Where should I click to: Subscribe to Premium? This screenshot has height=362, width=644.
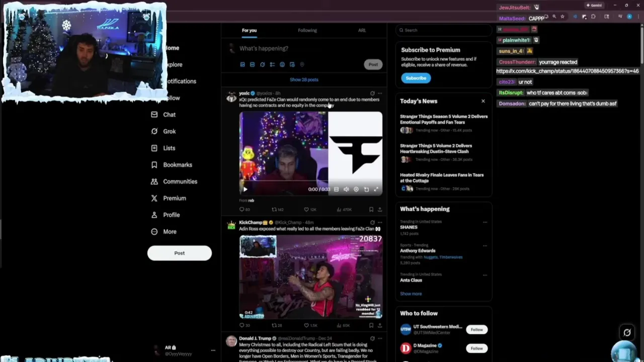(416, 78)
